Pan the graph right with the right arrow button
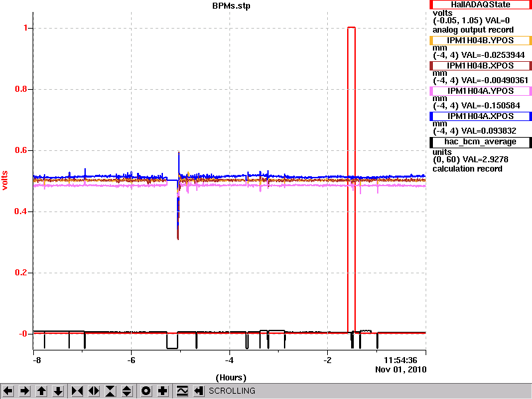This screenshot has width=532, height=399. tap(25, 391)
